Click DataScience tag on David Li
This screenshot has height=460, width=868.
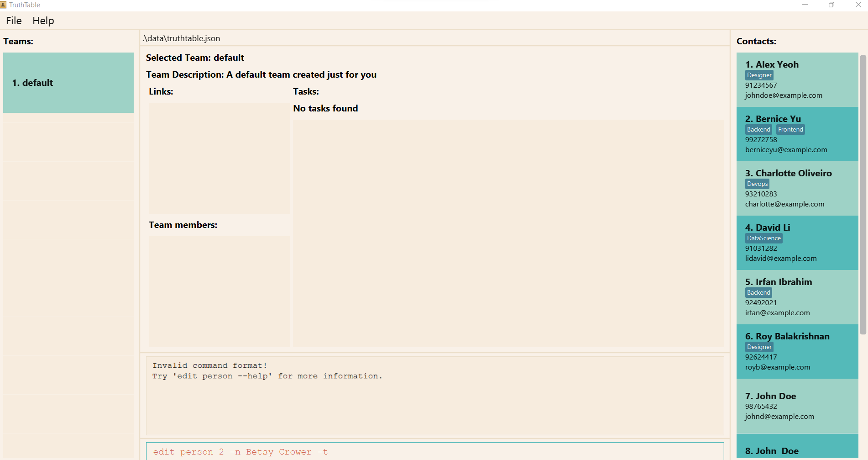coord(764,238)
